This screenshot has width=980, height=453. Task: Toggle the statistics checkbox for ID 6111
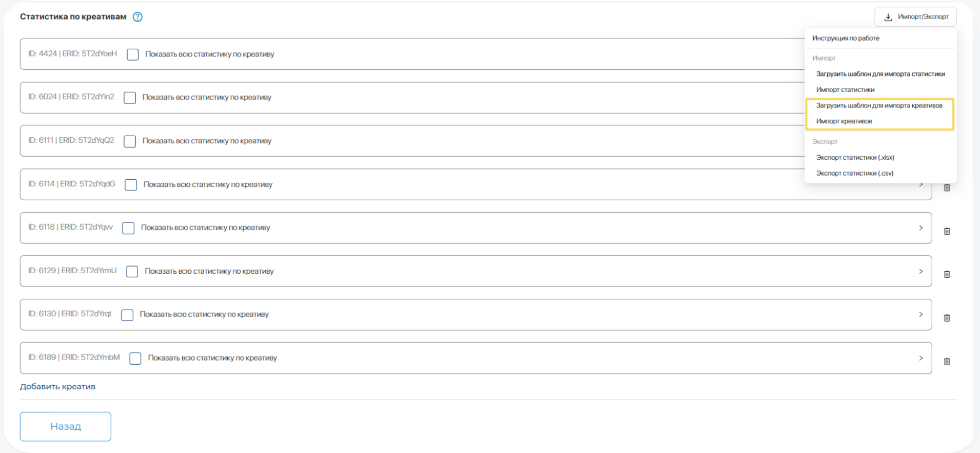click(130, 141)
